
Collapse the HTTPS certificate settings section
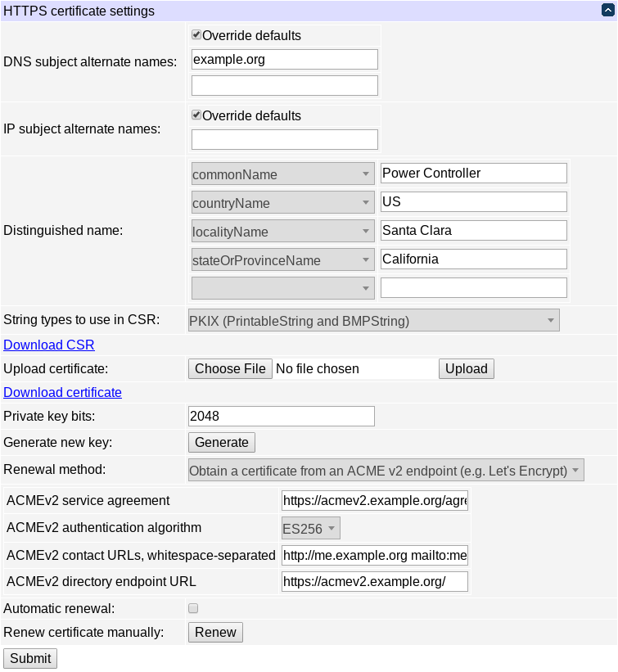point(607,10)
